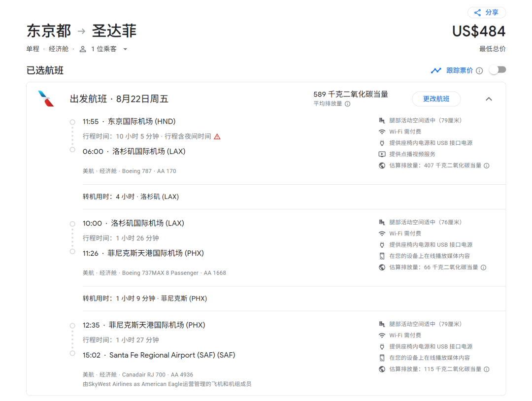Click the 分享 share button
This screenshot has width=532, height=401.
[487, 13]
